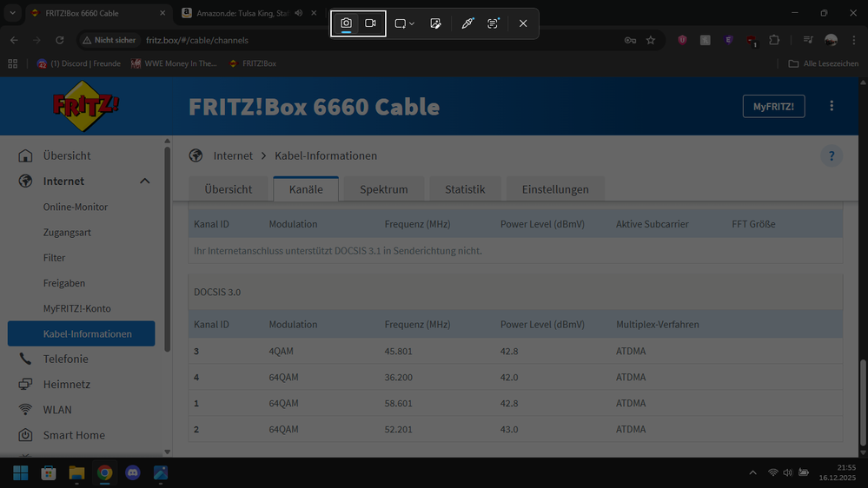Close the Amazon.de tab
868x488 pixels.
coord(314,13)
